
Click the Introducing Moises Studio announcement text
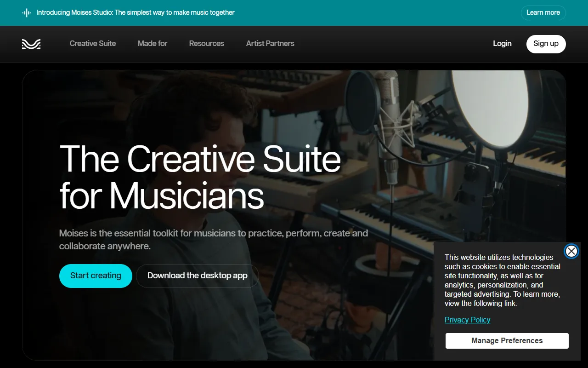pyautogui.click(x=136, y=13)
